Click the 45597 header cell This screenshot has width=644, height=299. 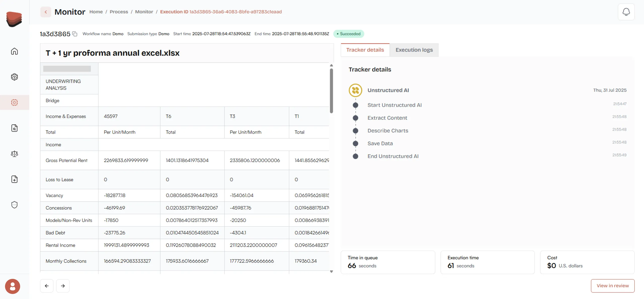click(x=129, y=116)
